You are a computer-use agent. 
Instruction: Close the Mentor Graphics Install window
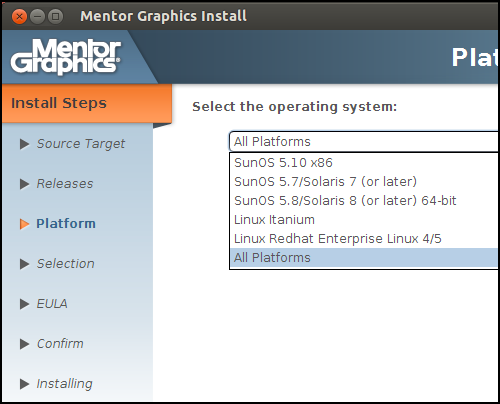point(19,16)
